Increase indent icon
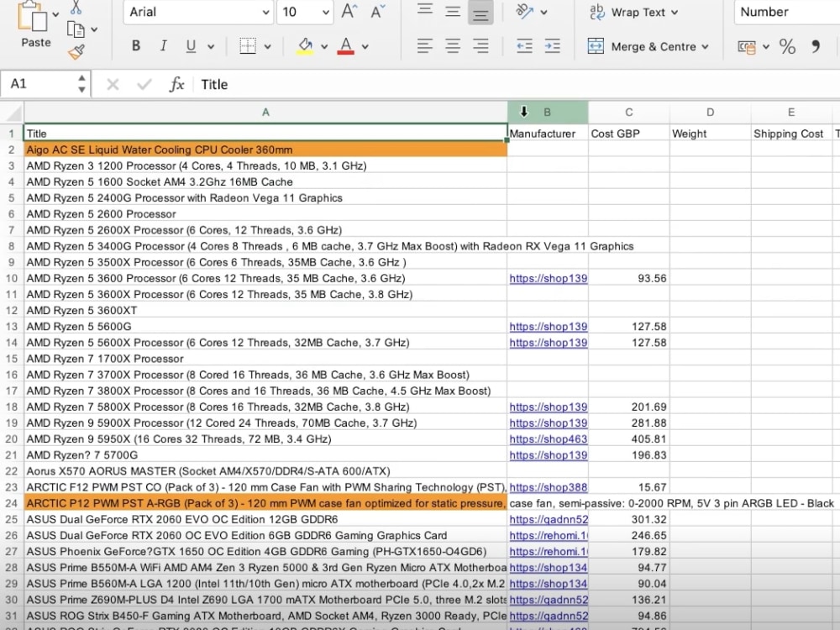This screenshot has width=840, height=630. point(553,46)
